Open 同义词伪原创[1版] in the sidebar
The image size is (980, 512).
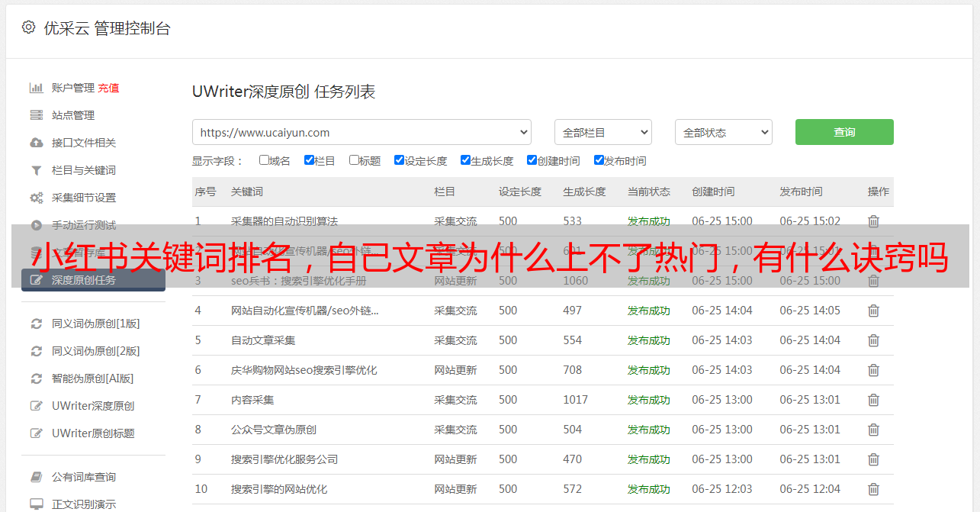[x=95, y=324]
